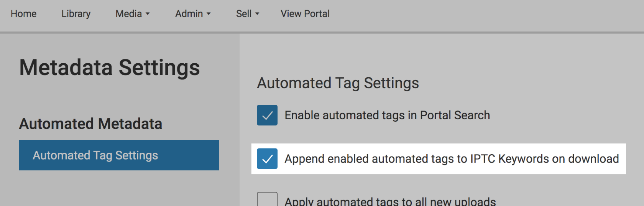Screen dimensions: 644x206
Task: Click the caret arrow beside Admin
Action: [209, 14]
